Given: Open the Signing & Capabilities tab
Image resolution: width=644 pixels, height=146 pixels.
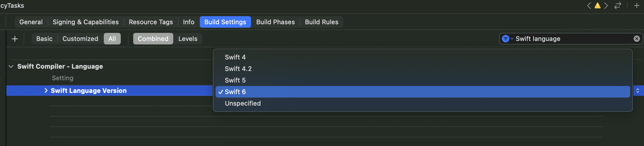Looking at the screenshot, I should (x=86, y=22).
